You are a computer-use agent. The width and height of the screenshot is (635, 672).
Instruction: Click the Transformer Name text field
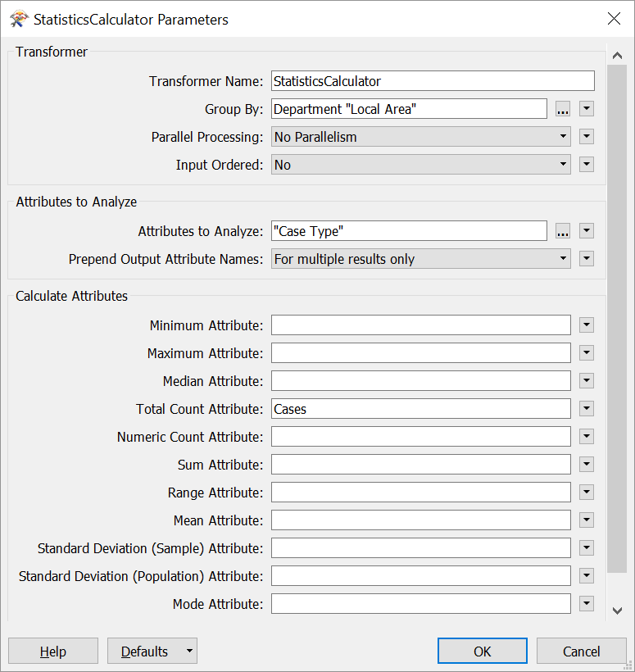pos(433,81)
